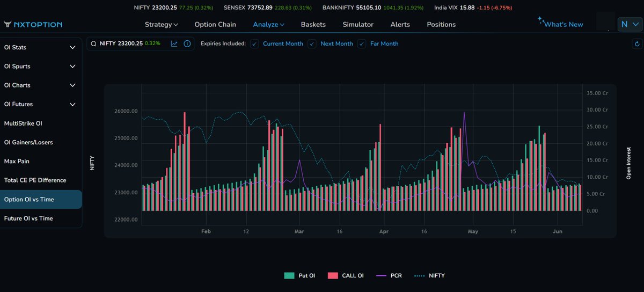
Task: Select OI Gainers/Losers in sidebar
Action: click(41, 142)
